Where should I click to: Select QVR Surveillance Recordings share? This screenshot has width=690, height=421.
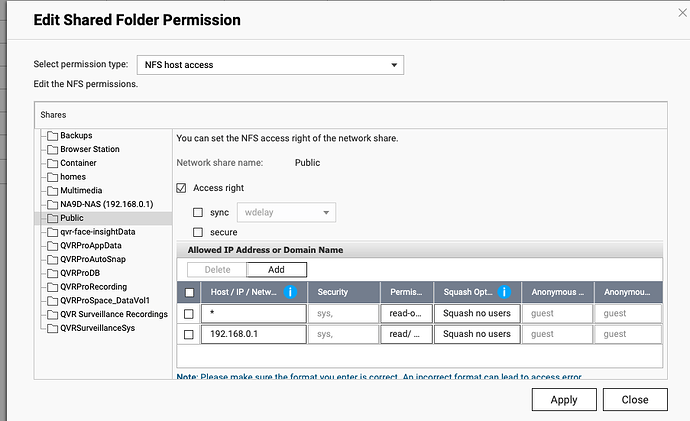(x=113, y=313)
